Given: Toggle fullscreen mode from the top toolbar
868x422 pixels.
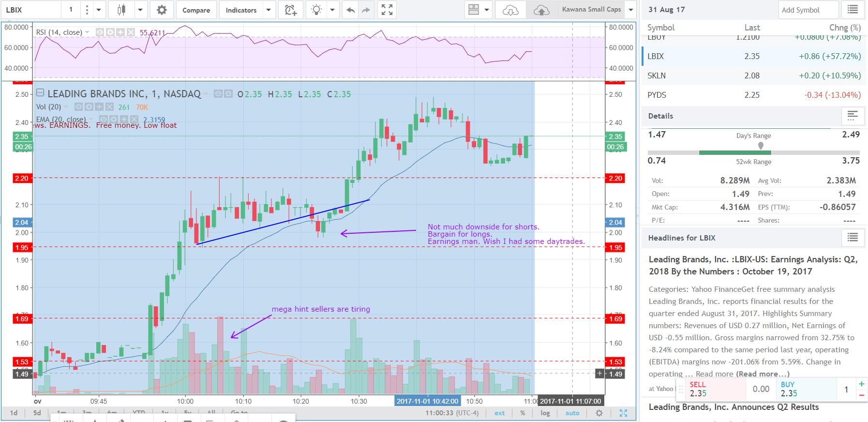Looking at the screenshot, I should tap(387, 10).
